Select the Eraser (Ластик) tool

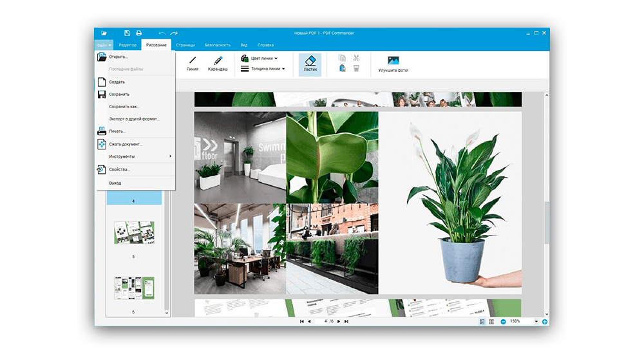coord(310,63)
